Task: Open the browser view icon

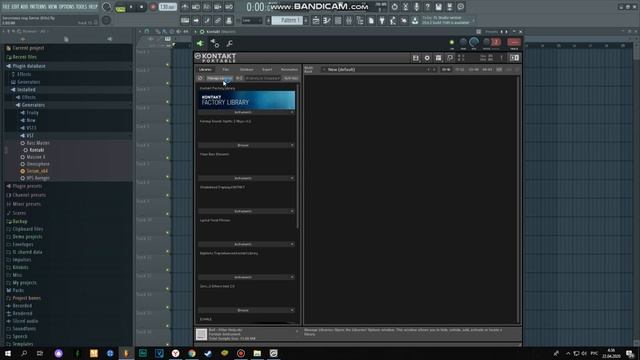Action: 360,20
